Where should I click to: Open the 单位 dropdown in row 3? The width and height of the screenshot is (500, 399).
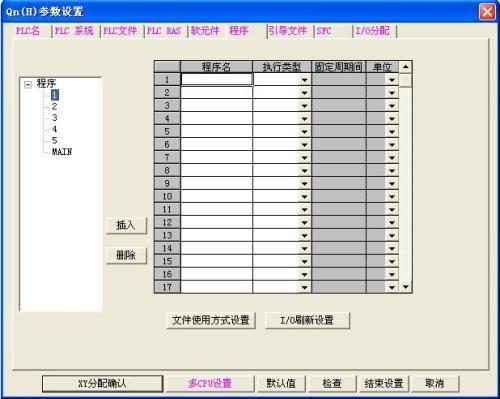coord(392,106)
